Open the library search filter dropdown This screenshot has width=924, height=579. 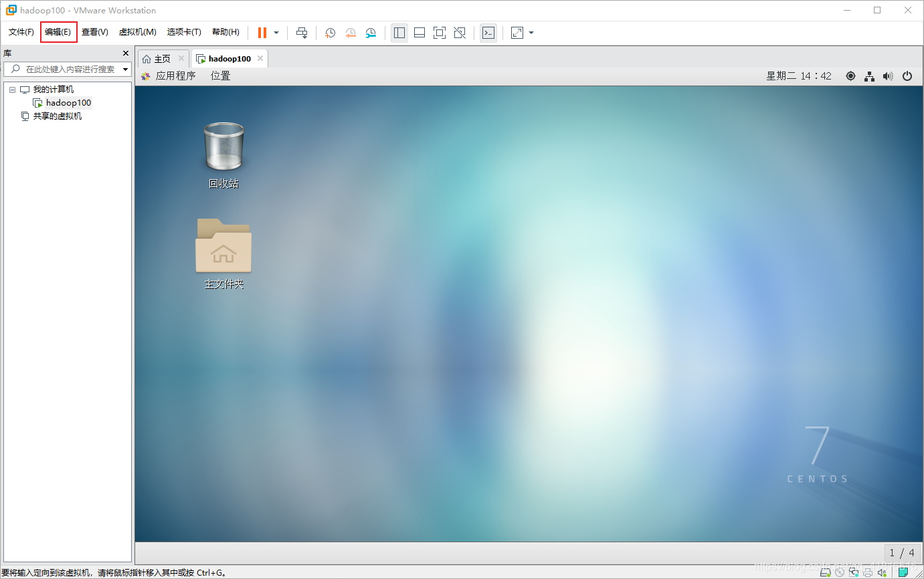125,70
